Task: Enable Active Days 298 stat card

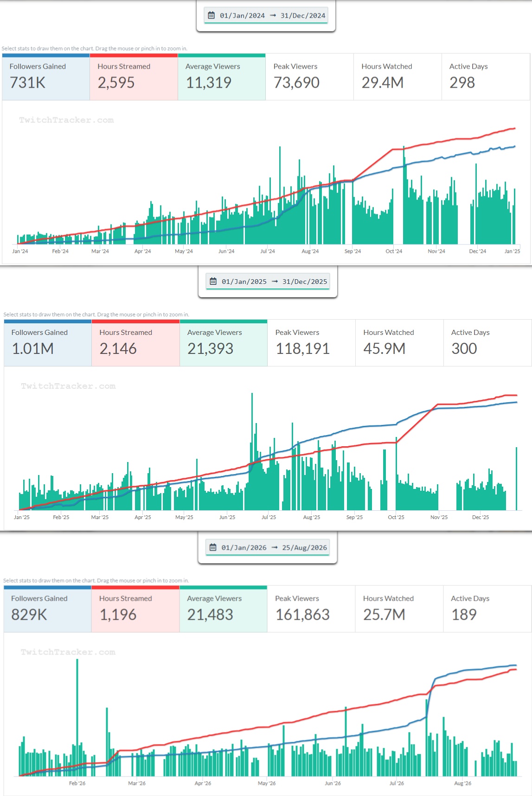Action: [486, 77]
